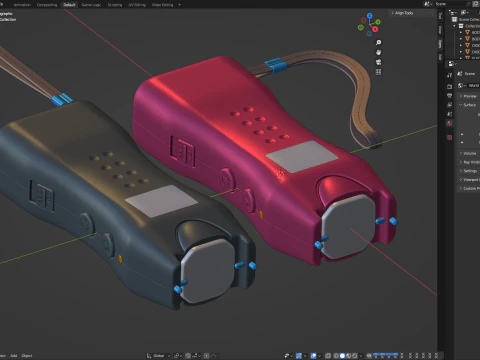Viewport: 480px width, 360px height.
Task: Select the red World properties tab icon
Action: [450, 123]
